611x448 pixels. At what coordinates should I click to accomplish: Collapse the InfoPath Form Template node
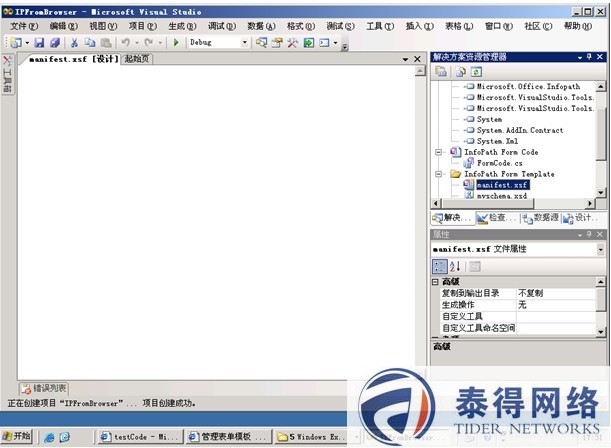pos(439,174)
